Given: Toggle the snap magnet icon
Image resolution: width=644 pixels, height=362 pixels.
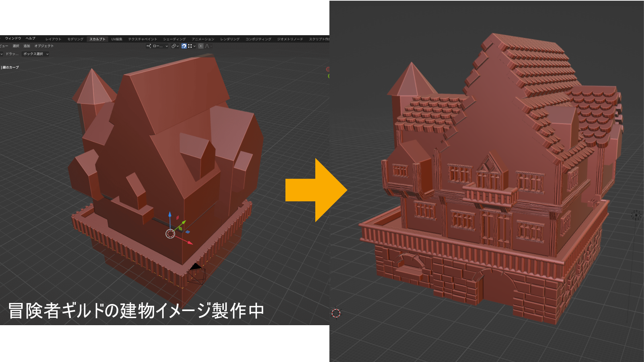Looking at the screenshot, I should 184,46.
